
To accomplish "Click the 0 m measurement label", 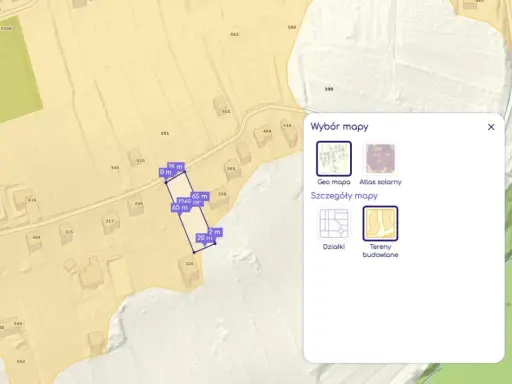I will tap(166, 172).
